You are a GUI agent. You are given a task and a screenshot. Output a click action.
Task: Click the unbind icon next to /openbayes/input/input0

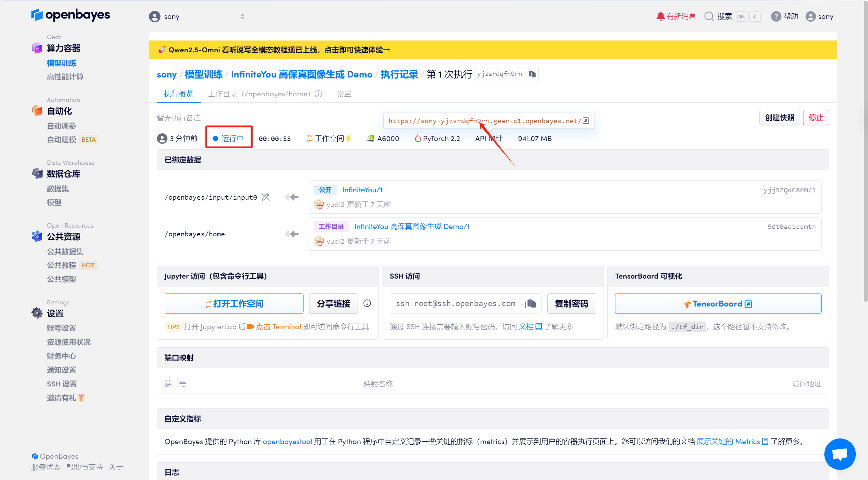266,197
